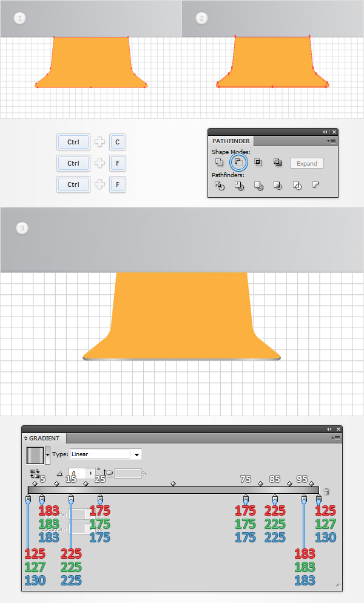This screenshot has height=603, width=364.
Task: Collapse the Pathfinder panel with double arrows
Action: (x=325, y=132)
